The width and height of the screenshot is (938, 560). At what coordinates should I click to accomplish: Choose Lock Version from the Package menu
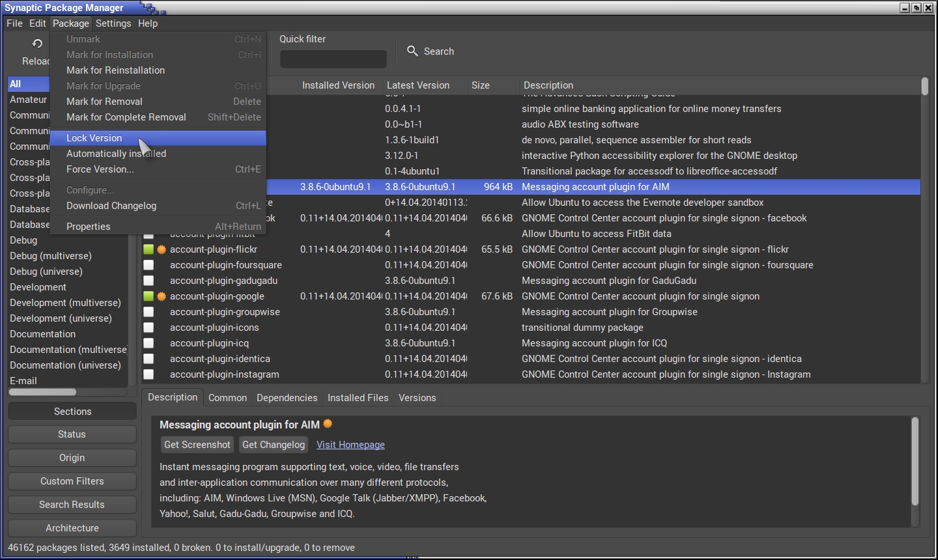click(x=94, y=138)
